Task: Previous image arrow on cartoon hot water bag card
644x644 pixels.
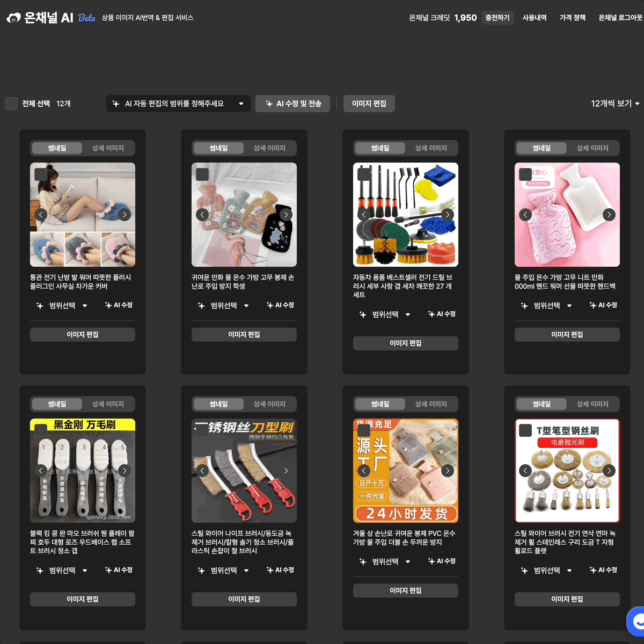Action: pos(202,215)
